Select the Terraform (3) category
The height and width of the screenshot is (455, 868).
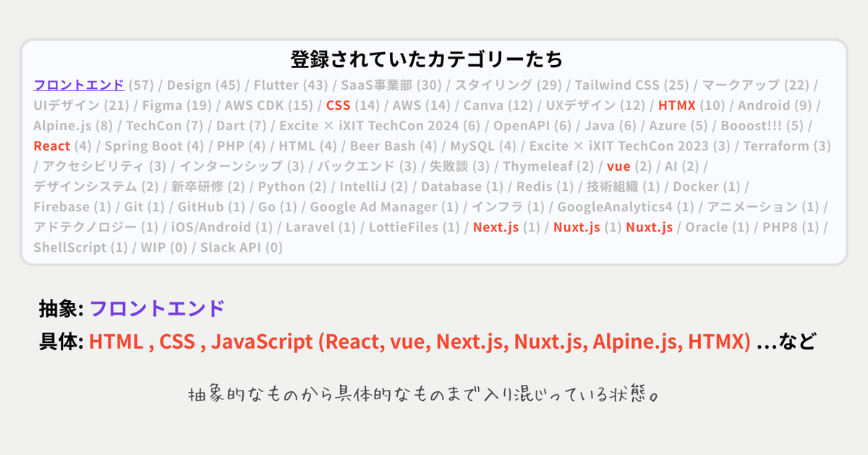[787, 146]
